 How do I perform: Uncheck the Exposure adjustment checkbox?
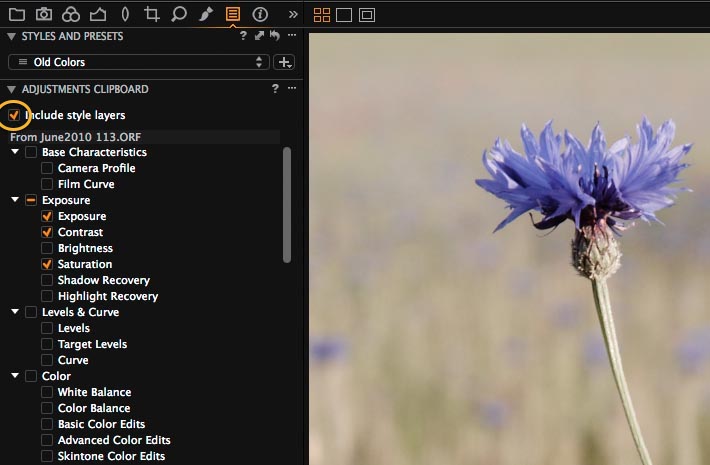[47, 216]
